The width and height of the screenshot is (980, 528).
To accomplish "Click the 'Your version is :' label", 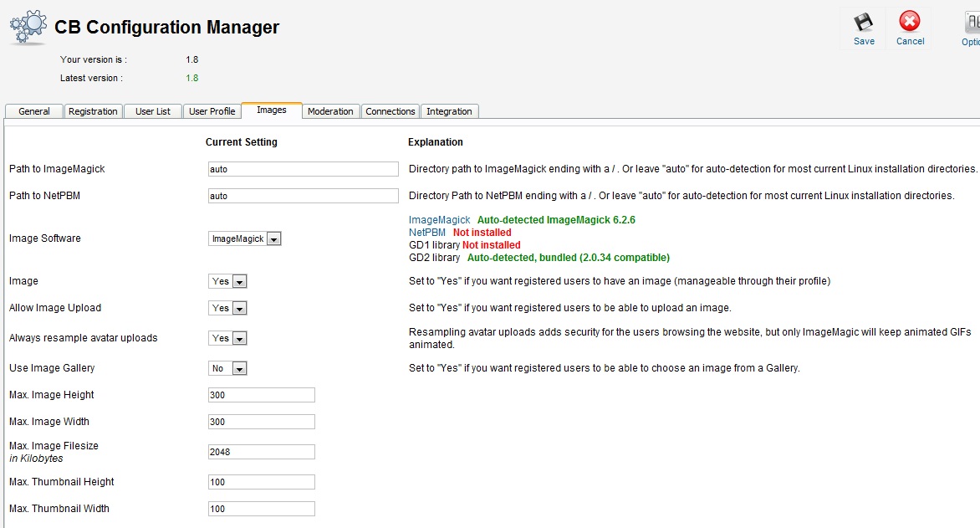I will (93, 59).
